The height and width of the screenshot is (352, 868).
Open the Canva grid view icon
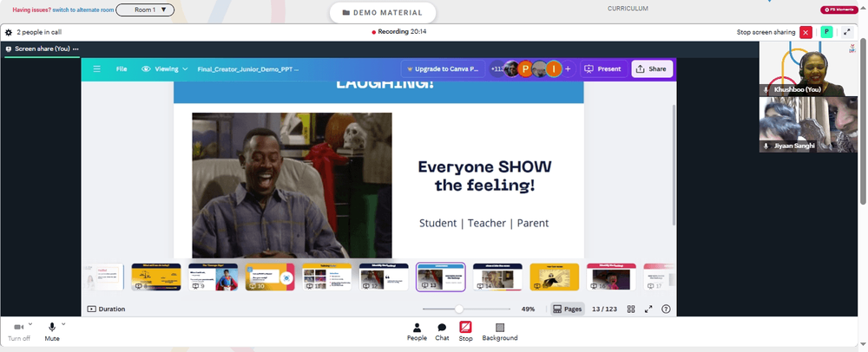click(630, 309)
